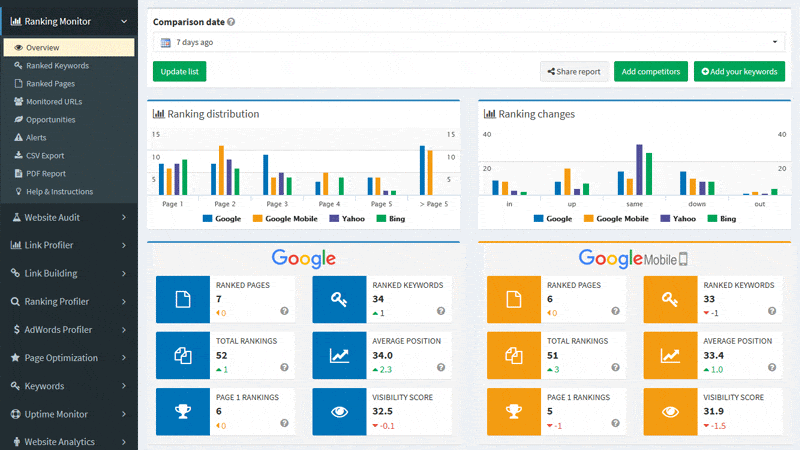Toggle Google legend in Ranking changes
This screenshot has height=450, width=800.
pyautogui.click(x=553, y=218)
